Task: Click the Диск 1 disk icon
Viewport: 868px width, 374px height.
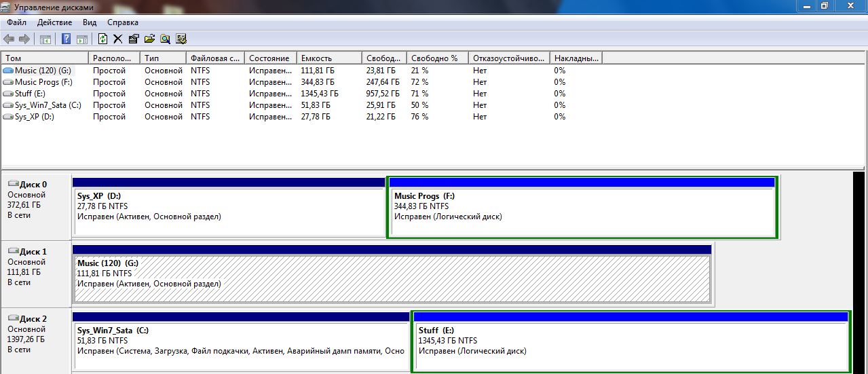Action: pyautogui.click(x=13, y=251)
